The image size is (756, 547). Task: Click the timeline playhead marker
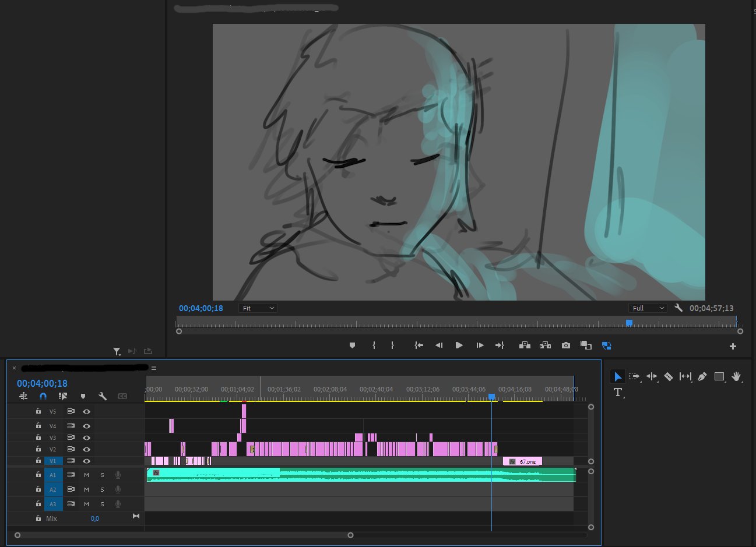point(491,397)
